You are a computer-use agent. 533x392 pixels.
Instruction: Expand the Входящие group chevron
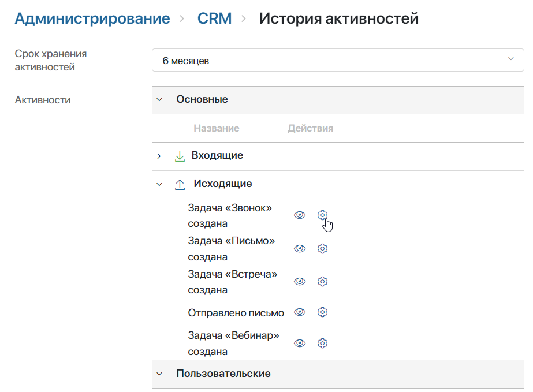point(159,156)
